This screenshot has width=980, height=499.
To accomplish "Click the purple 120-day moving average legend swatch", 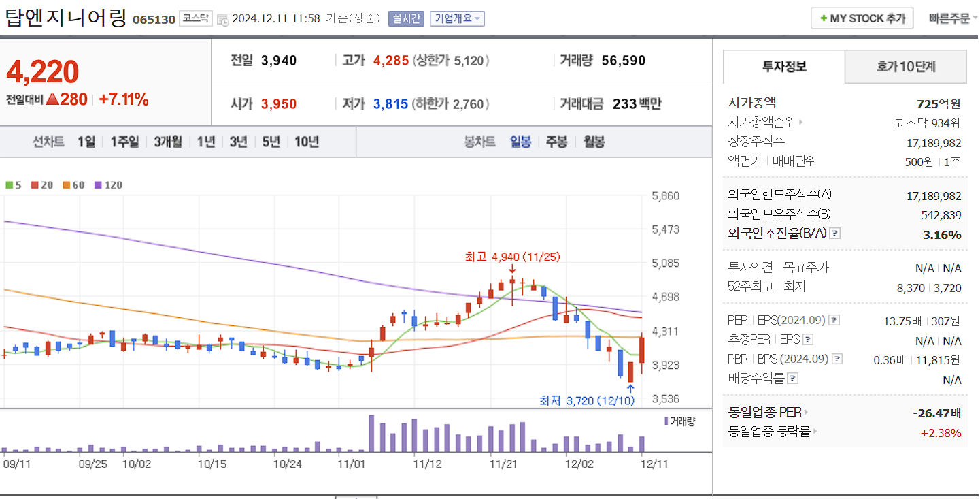I will (x=98, y=185).
